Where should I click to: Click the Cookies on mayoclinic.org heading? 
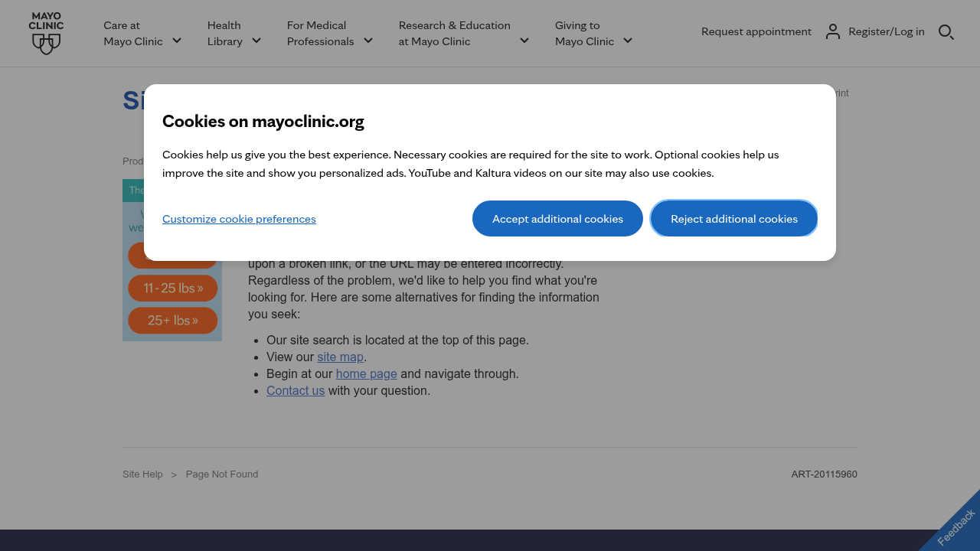[263, 121]
